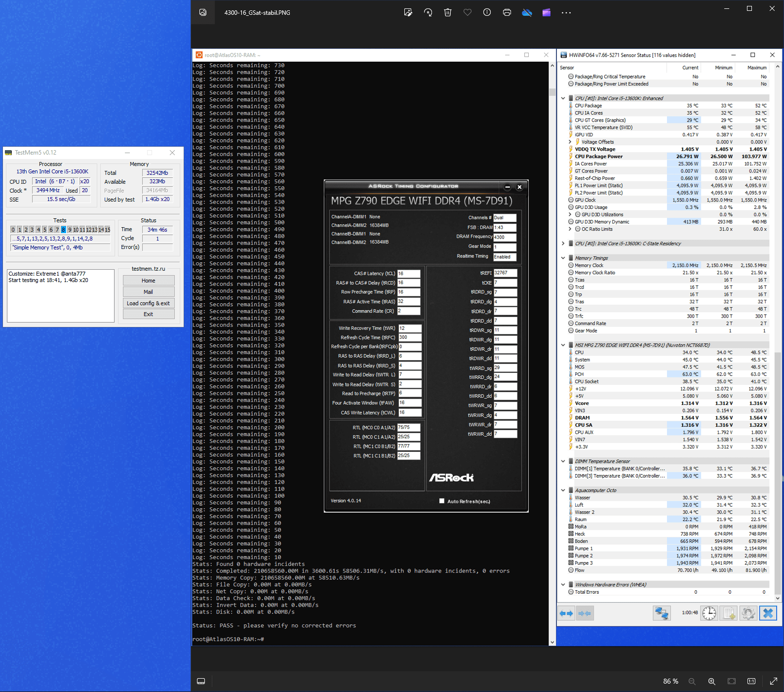Screen dimensions: 784x692
Task: Click the DRAM Frequency 4300 field
Action: tap(505, 237)
